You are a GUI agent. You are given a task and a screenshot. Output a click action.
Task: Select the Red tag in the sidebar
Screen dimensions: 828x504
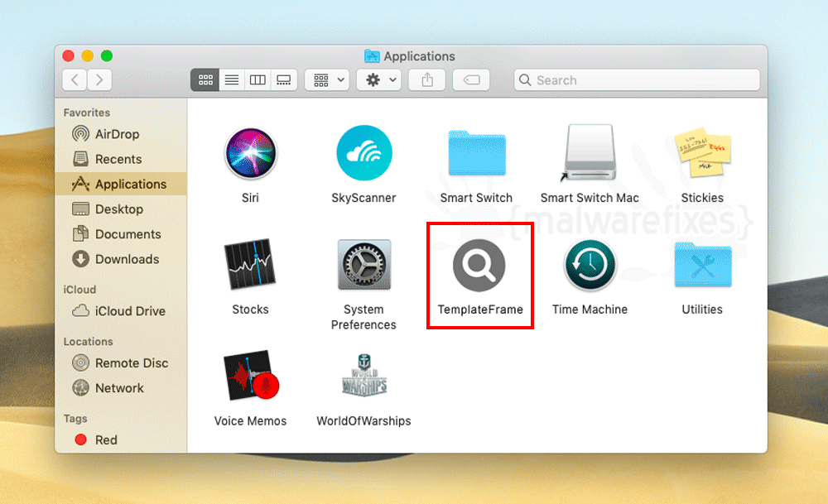point(121,439)
